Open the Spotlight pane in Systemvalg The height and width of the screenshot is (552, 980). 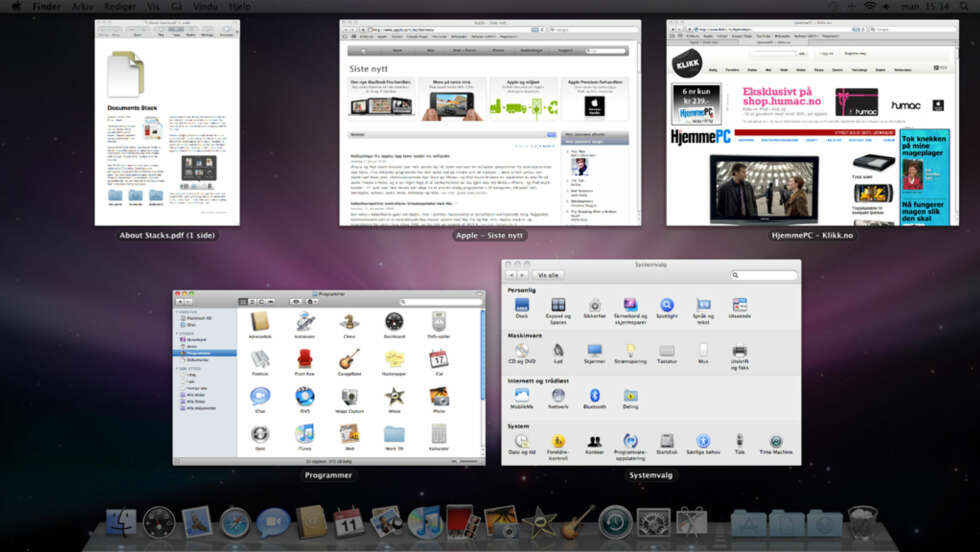pos(667,308)
